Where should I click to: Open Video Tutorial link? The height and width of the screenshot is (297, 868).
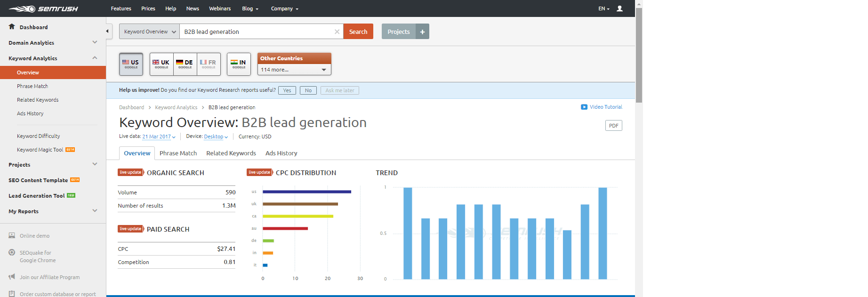[x=606, y=107]
